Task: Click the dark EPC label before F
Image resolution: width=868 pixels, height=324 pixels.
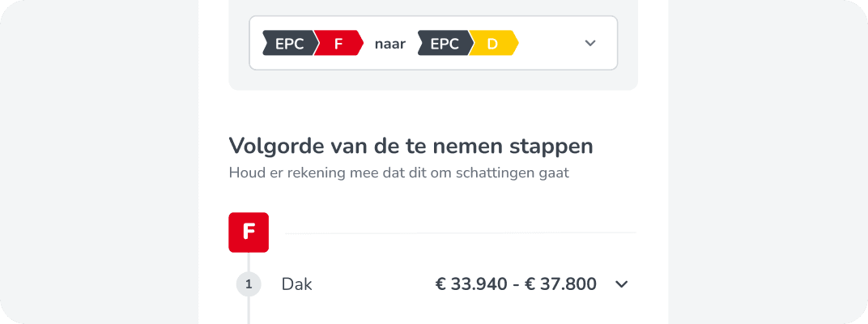Action: 289,44
